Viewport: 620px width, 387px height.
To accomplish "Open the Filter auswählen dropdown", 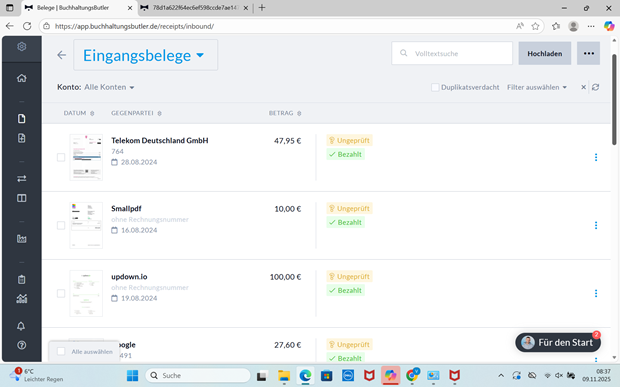I will click(537, 87).
